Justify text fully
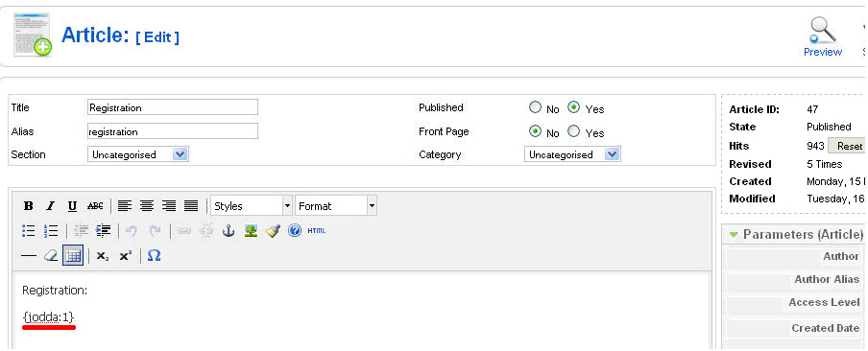The image size is (868, 351). click(191, 206)
